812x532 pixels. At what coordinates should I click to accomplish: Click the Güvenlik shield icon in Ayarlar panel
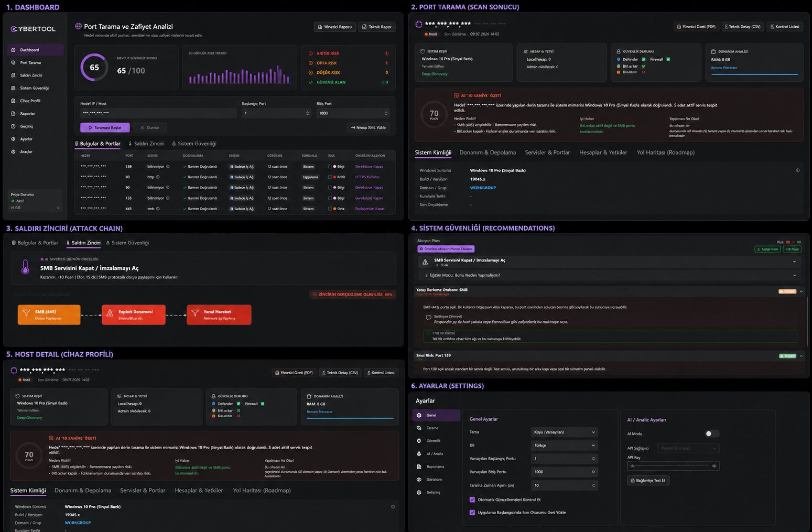418,441
